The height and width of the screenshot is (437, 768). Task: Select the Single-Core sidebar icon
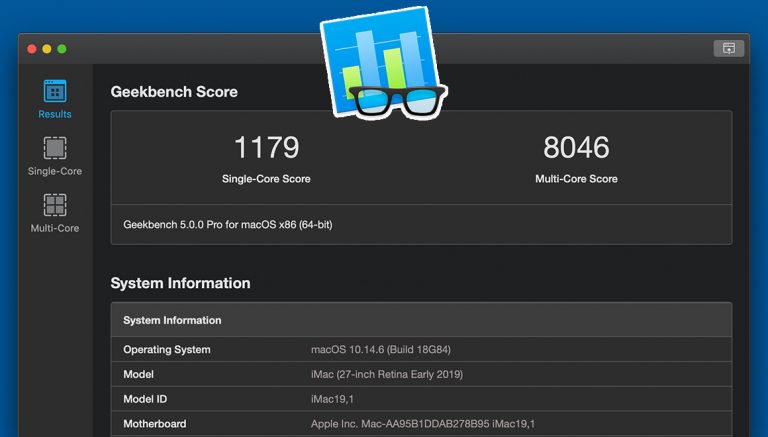coord(55,148)
